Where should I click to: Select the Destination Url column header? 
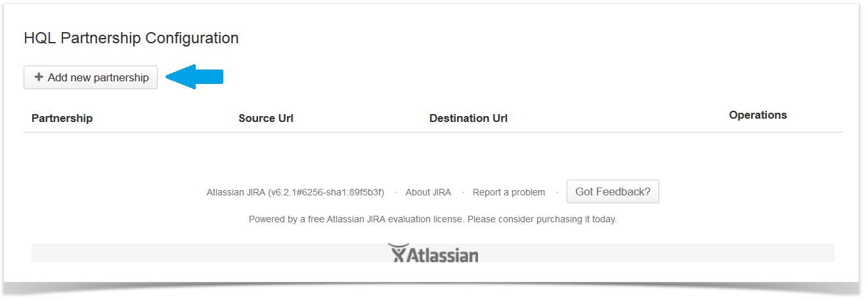(x=468, y=118)
